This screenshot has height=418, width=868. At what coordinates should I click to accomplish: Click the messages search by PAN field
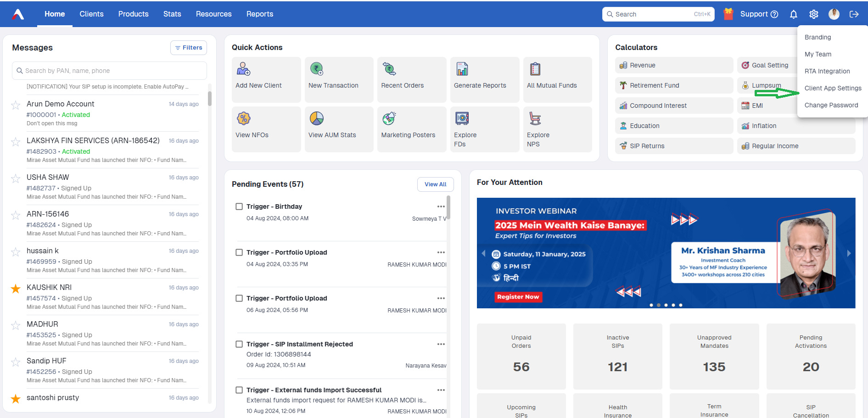[109, 71]
